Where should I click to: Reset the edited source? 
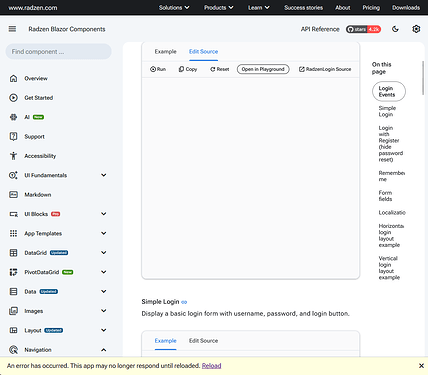[x=220, y=69]
